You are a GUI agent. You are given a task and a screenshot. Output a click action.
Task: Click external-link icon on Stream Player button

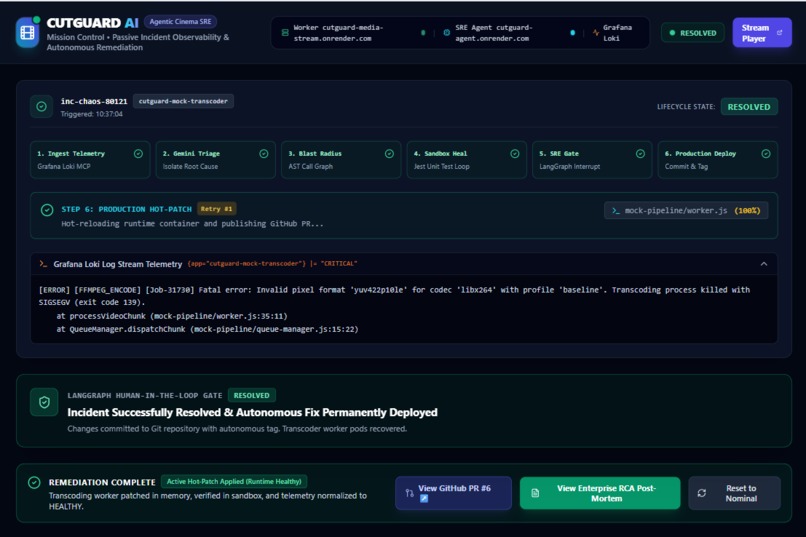779,33
